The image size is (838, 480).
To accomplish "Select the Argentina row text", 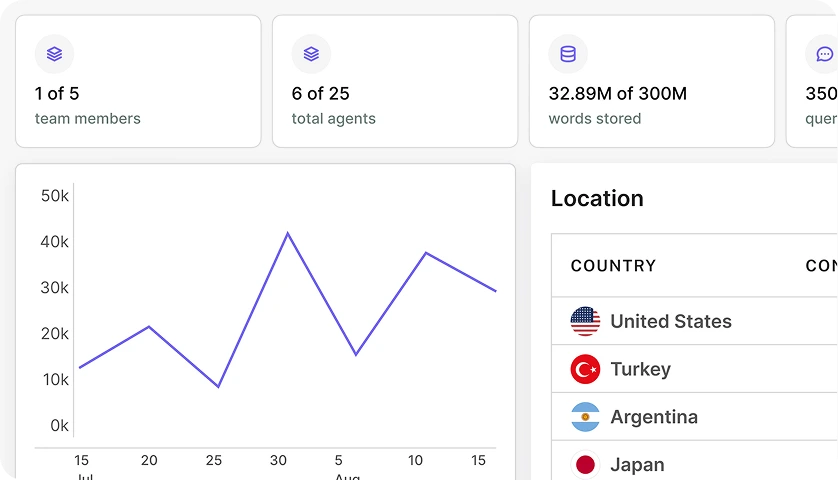I will pyautogui.click(x=654, y=417).
